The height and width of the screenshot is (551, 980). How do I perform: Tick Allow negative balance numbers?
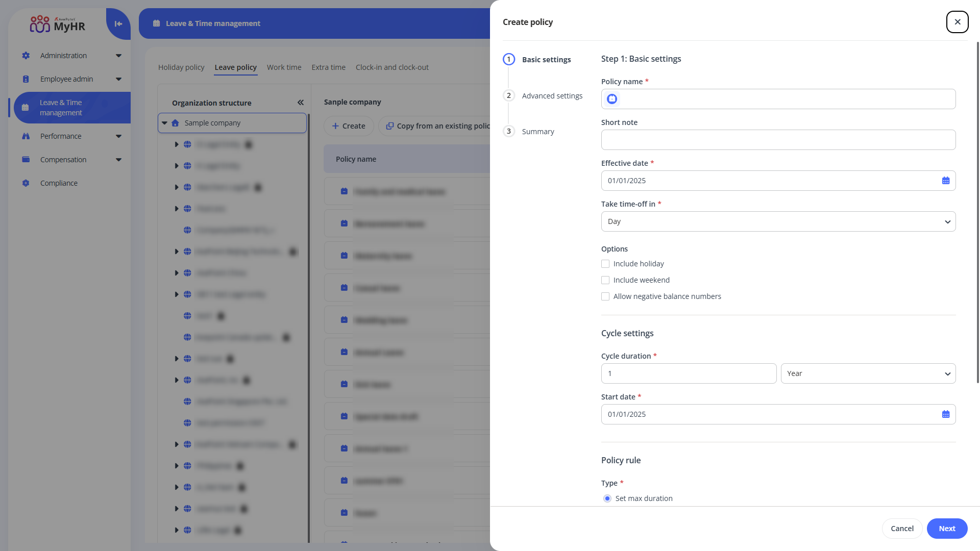point(605,296)
